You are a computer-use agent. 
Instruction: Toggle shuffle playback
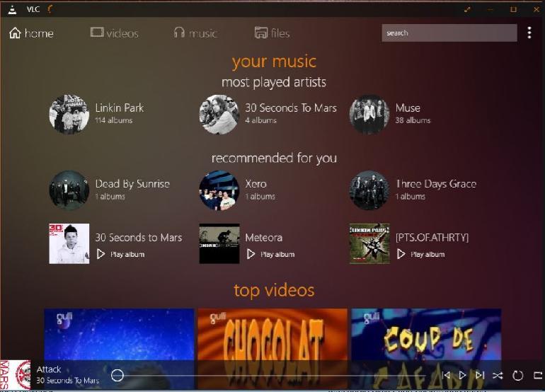coord(498,375)
